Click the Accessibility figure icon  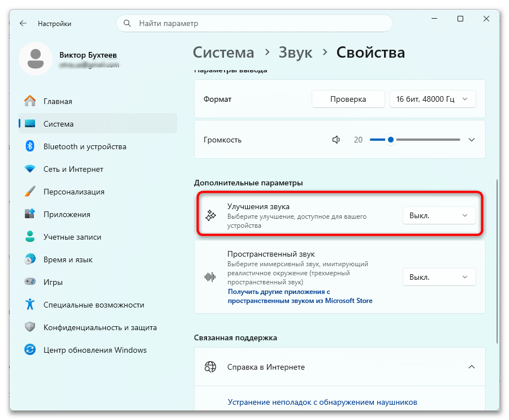point(30,305)
